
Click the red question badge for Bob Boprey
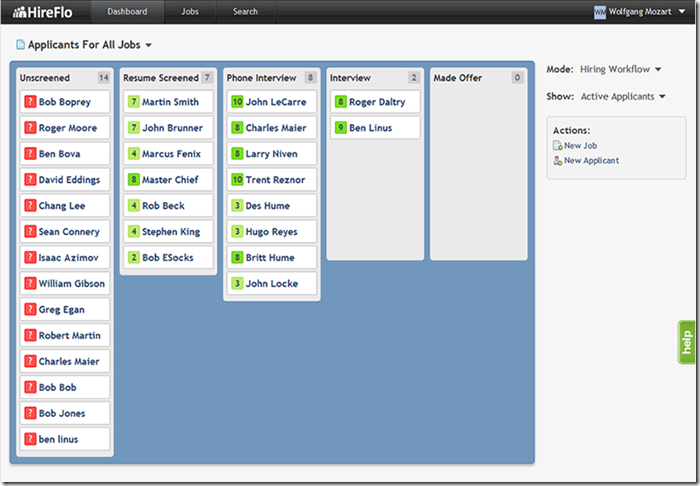[30, 102]
